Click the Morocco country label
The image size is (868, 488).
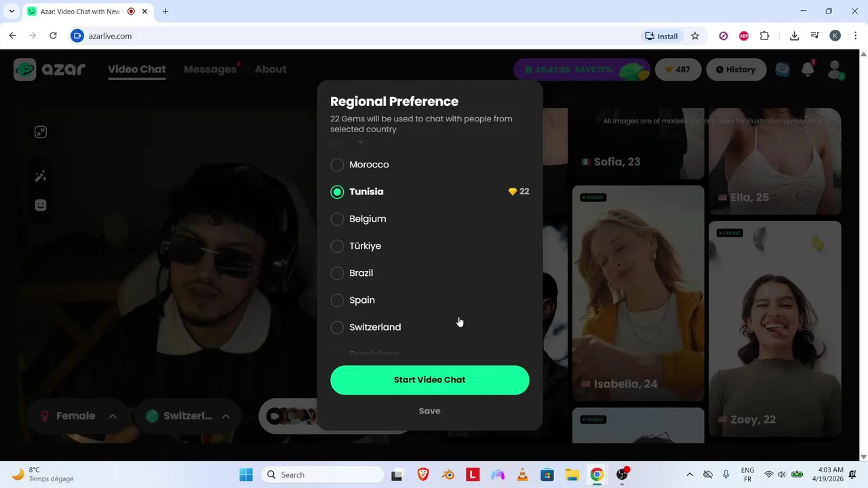click(369, 165)
